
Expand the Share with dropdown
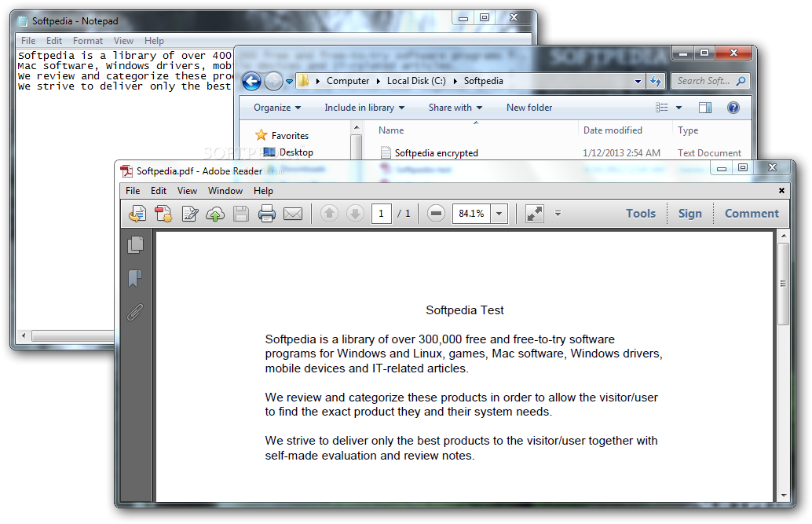click(x=455, y=108)
